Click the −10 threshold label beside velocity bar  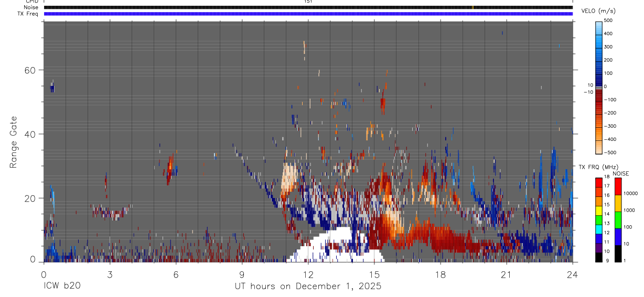point(587,92)
